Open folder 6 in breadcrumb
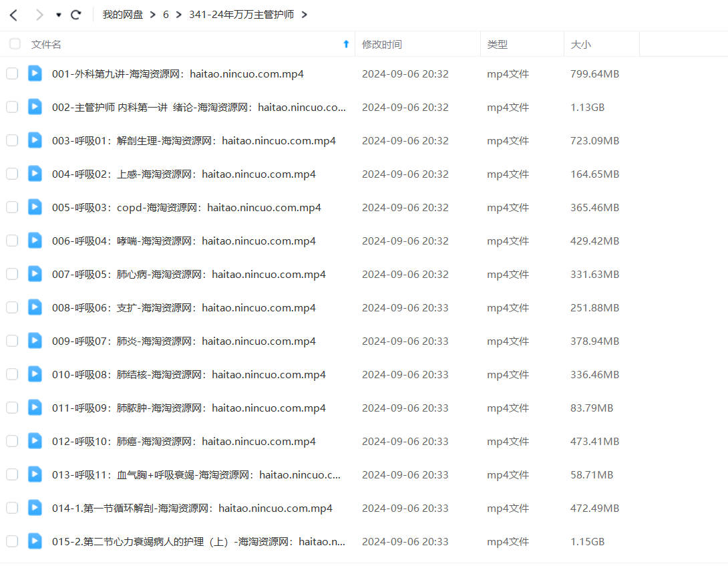Viewport: 728px width, 578px height. 165,15
